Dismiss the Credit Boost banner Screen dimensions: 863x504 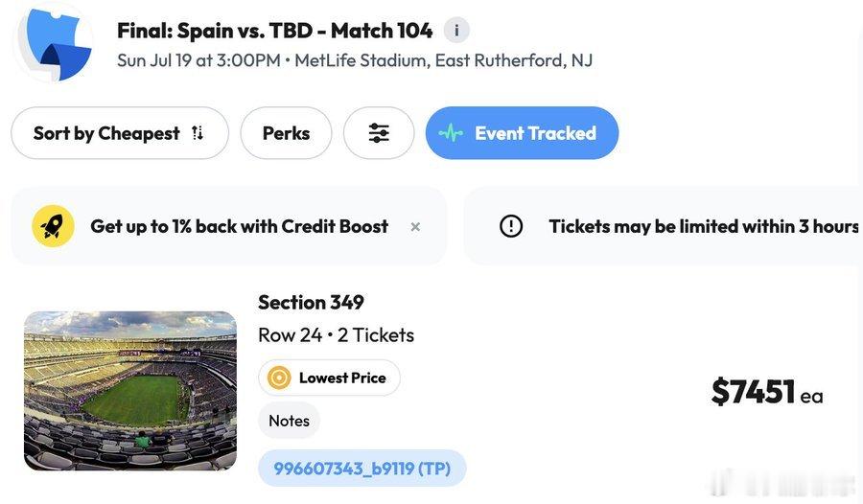click(x=415, y=227)
